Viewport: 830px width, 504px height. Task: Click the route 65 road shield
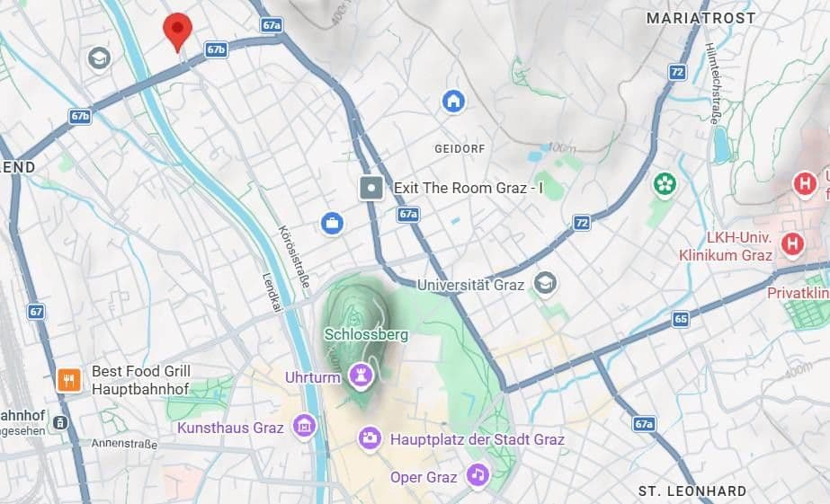coord(681,319)
